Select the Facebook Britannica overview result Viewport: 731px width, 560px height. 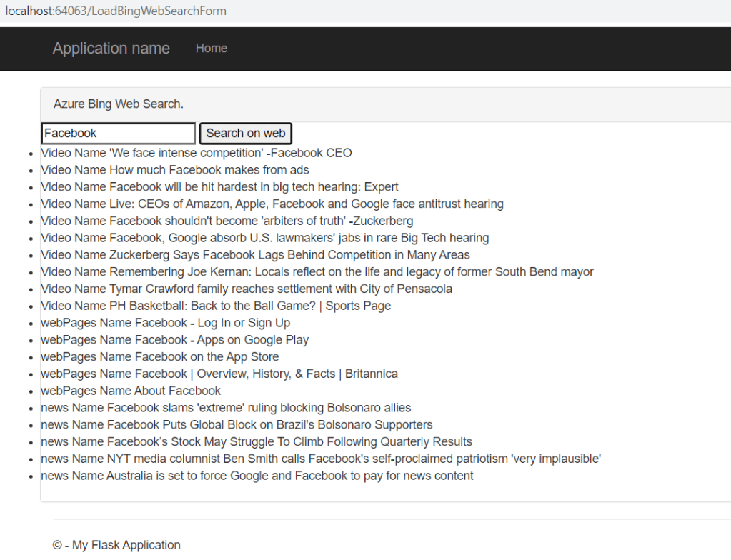pos(219,374)
